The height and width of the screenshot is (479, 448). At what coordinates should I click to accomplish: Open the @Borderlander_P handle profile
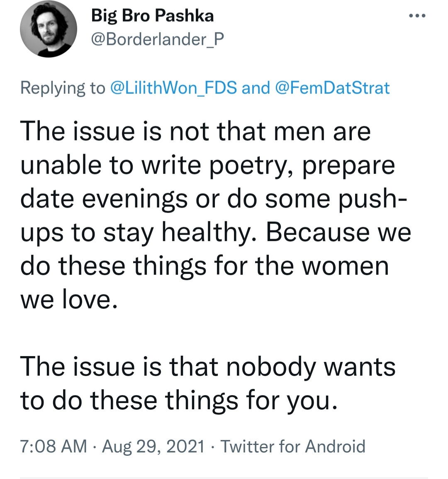coord(158,39)
